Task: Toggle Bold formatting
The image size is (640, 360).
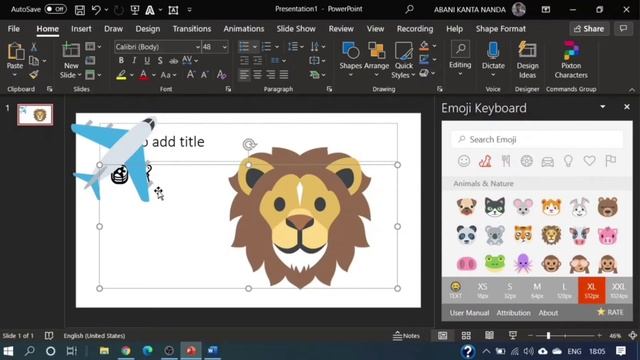Action: point(121,60)
